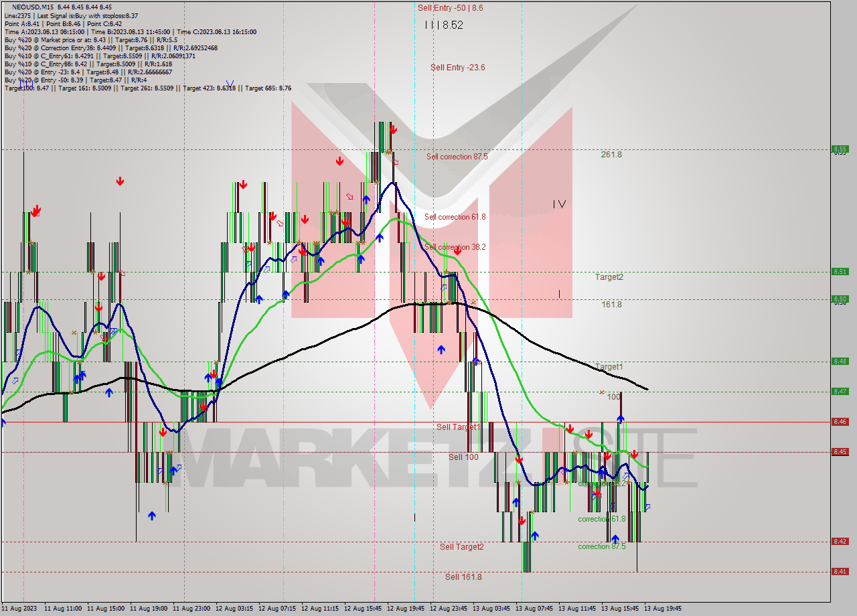Click the '13 Aug 07:45' time label
Viewport: 857px width, 616px height.
tap(534, 609)
